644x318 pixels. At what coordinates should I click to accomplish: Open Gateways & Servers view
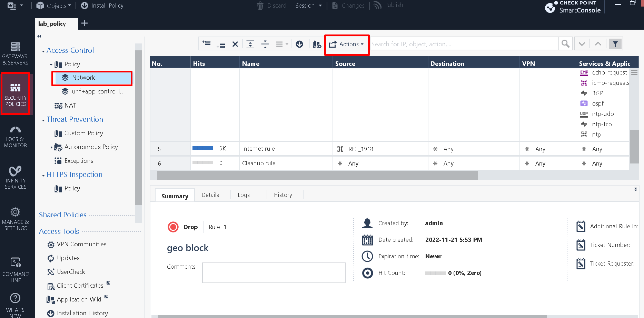pyautogui.click(x=15, y=53)
